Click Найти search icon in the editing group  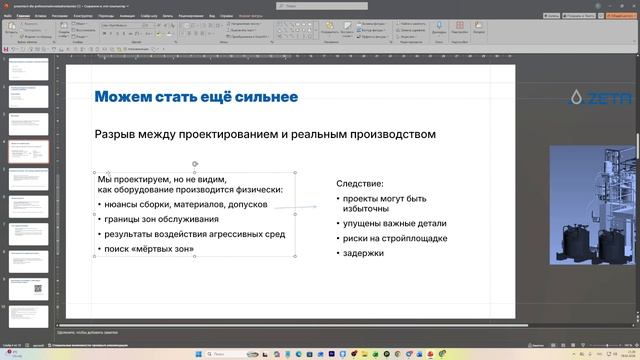[411, 24]
